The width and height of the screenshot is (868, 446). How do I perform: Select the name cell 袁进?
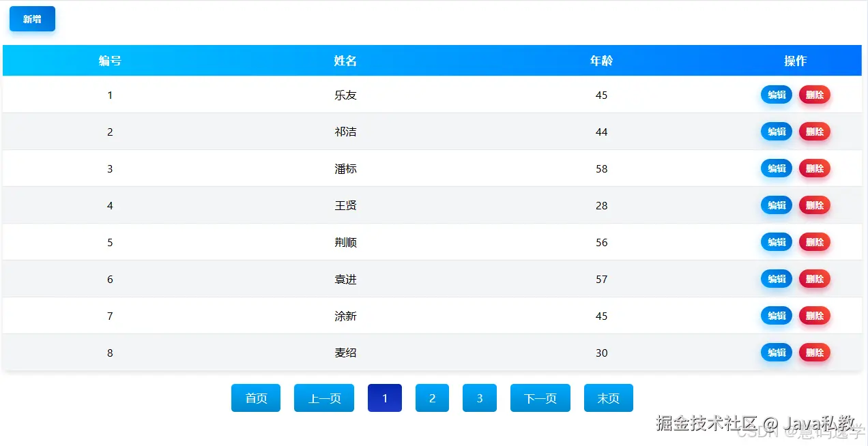pyautogui.click(x=345, y=280)
